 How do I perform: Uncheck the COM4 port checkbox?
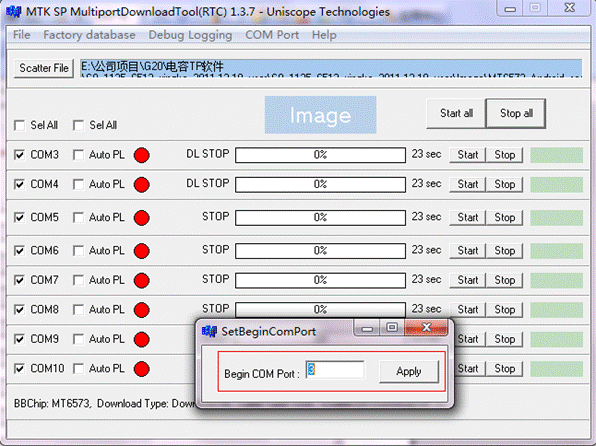19,185
